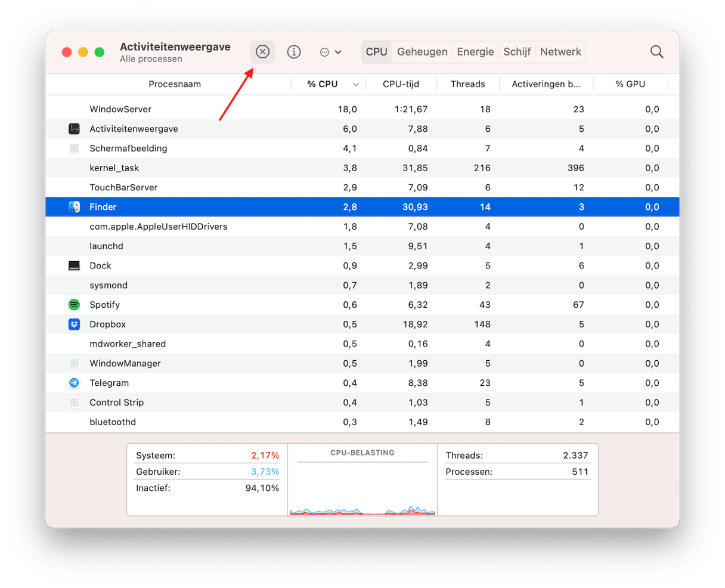The height and width of the screenshot is (588, 725).
Task: Click the Dock process name
Action: click(x=100, y=266)
